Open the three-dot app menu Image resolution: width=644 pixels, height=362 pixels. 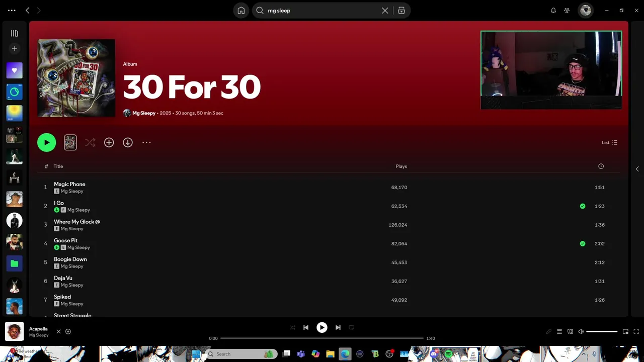click(12, 11)
